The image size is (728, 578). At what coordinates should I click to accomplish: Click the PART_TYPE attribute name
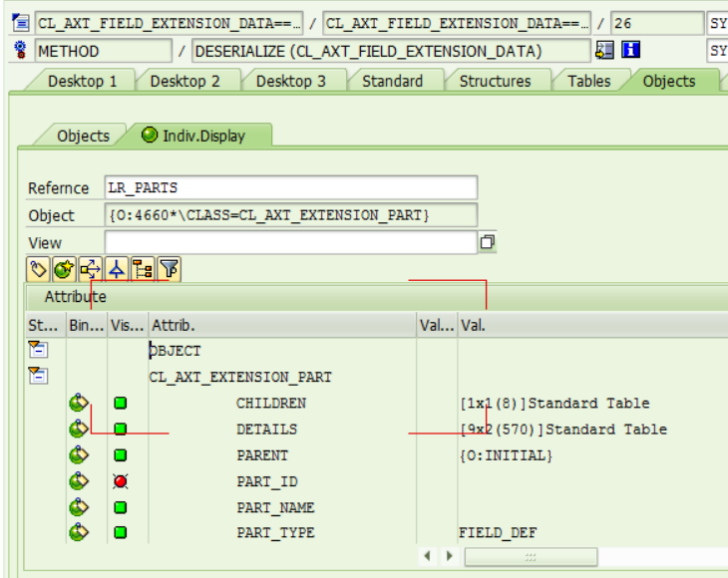coord(275,532)
